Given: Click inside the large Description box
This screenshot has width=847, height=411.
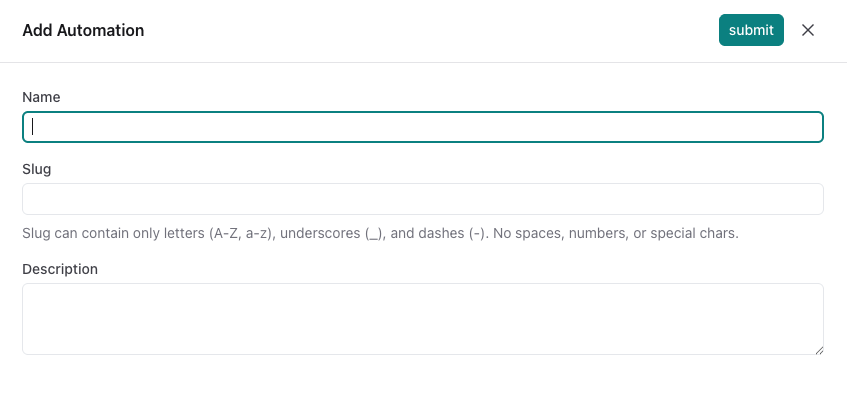Looking at the screenshot, I should (422, 319).
